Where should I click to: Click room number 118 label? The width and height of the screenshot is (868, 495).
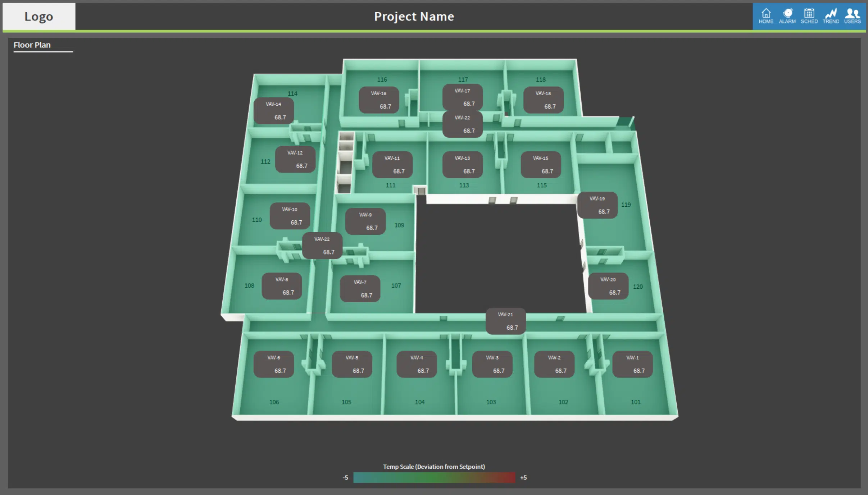click(541, 79)
